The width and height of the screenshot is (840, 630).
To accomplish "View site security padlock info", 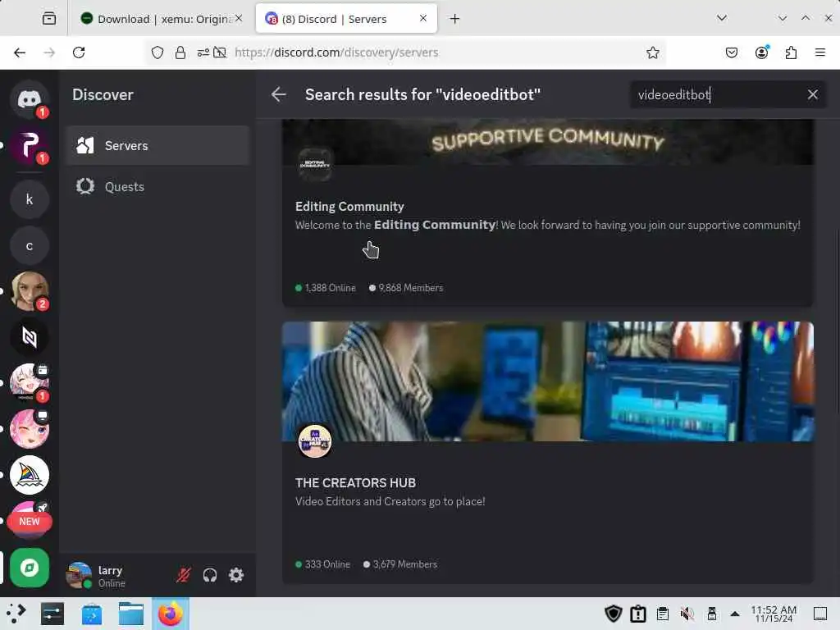I will tap(180, 52).
